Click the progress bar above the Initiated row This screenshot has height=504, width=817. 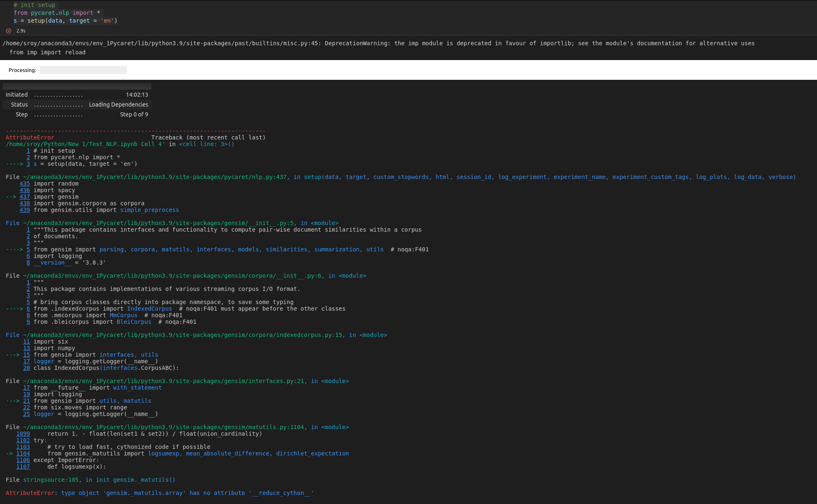click(x=77, y=86)
